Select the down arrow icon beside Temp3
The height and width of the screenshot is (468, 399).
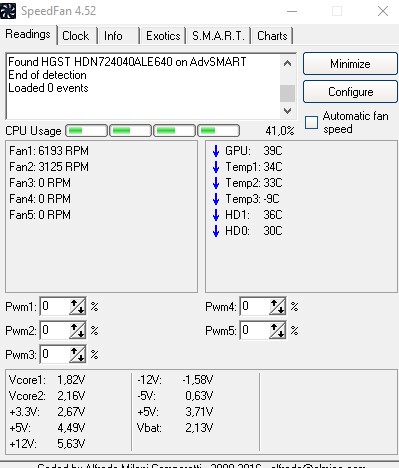click(x=216, y=199)
